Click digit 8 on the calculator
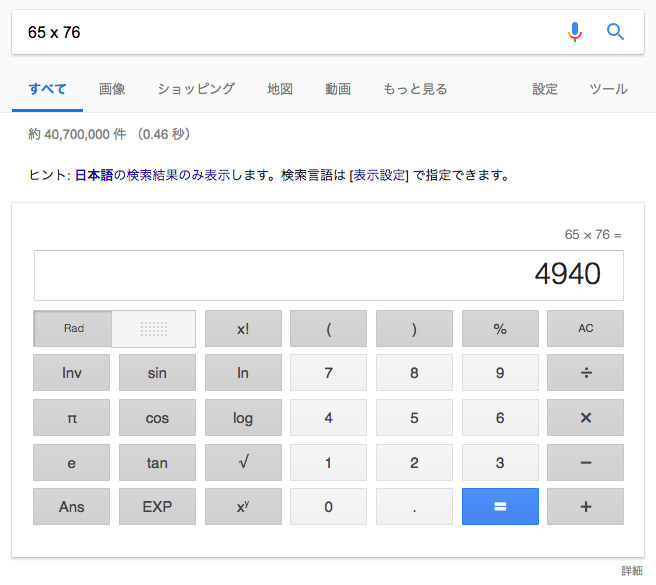 coord(414,372)
